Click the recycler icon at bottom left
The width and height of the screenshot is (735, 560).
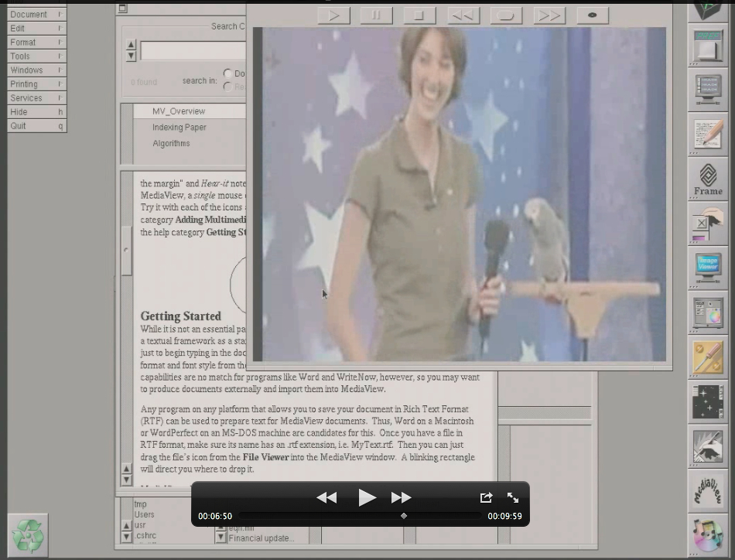[x=28, y=534]
